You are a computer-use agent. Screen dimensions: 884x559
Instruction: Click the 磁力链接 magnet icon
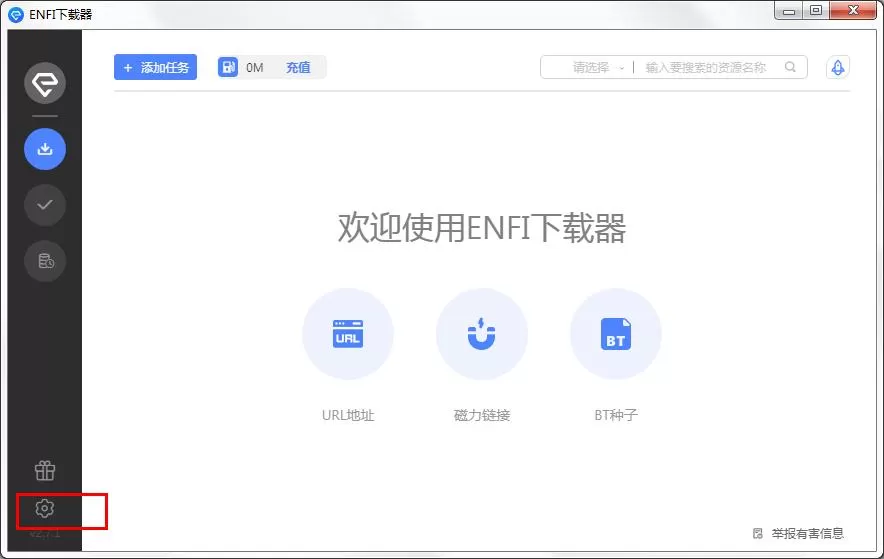[x=481, y=334]
